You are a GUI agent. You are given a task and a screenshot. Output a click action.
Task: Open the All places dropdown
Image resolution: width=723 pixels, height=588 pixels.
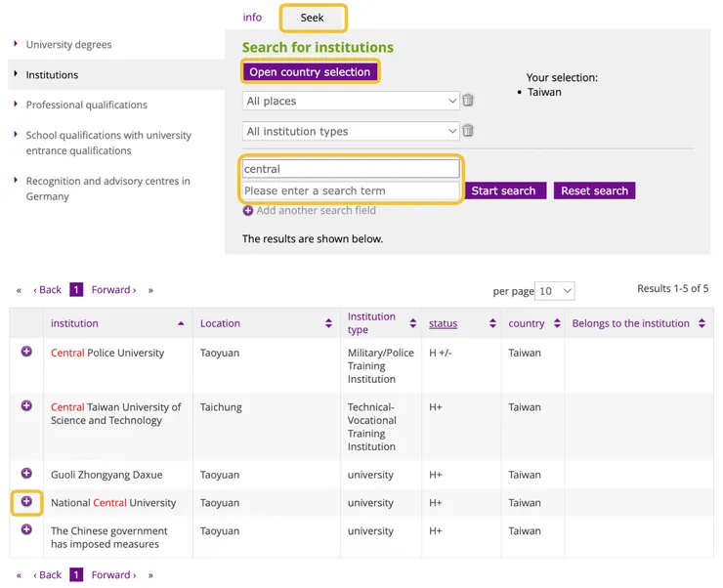(x=350, y=101)
